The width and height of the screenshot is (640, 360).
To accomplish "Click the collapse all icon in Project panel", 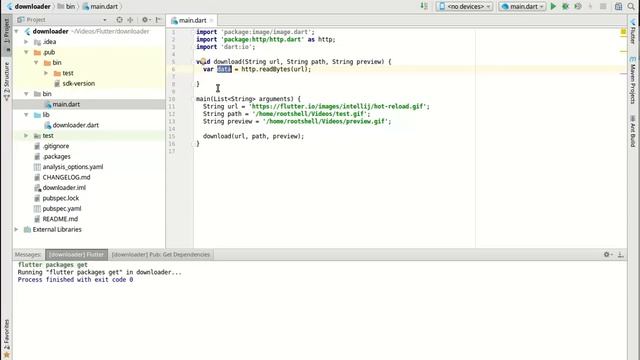I will pyautogui.click(x=130, y=20).
